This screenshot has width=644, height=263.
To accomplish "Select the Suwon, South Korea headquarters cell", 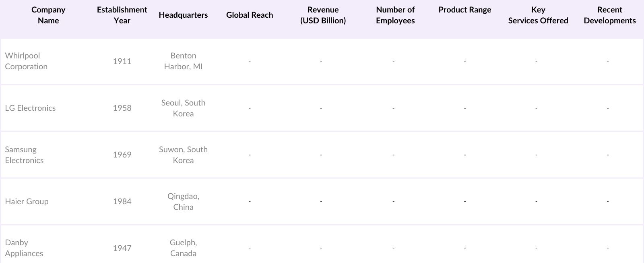I will (183, 155).
